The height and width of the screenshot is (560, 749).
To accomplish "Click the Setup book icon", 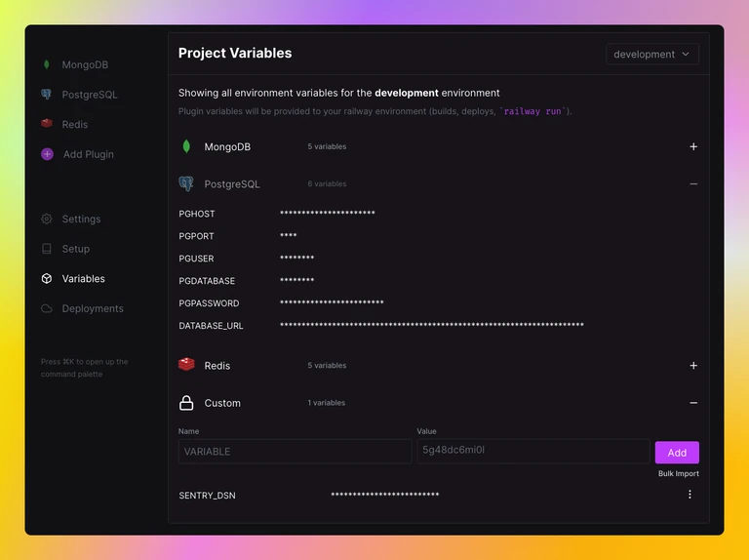I will pyautogui.click(x=47, y=249).
